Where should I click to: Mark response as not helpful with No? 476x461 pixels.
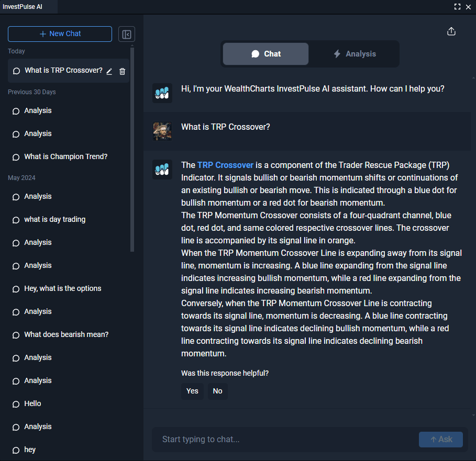point(217,391)
